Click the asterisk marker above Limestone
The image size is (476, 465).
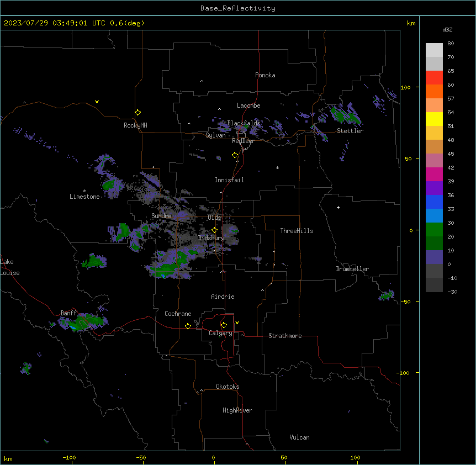(84, 191)
